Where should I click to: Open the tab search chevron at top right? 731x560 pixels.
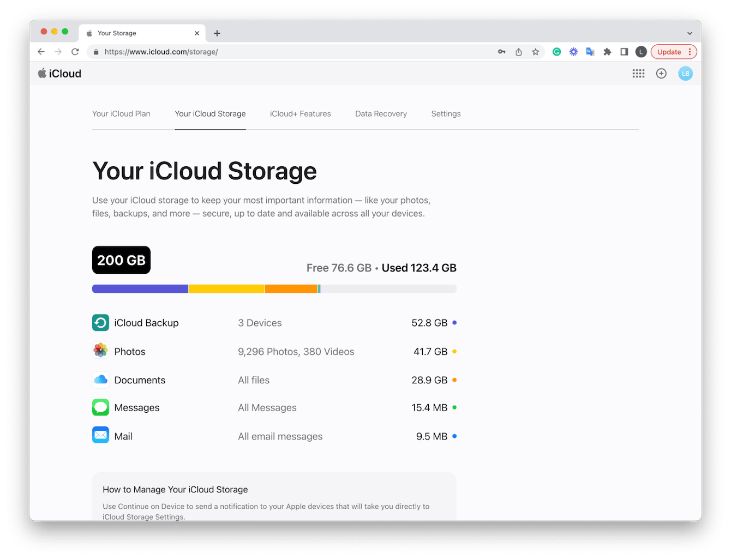[690, 33]
